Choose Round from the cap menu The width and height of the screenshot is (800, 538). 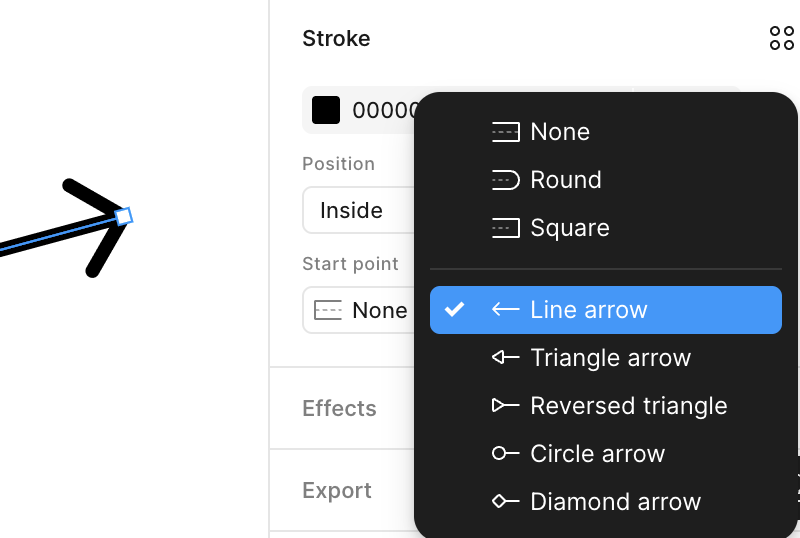coord(566,180)
